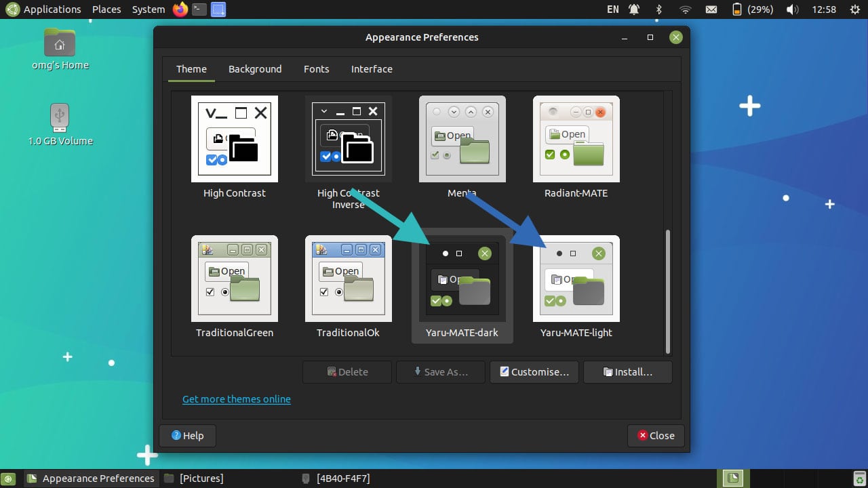Open the Get more themes online link
This screenshot has width=868, height=488.
pos(237,399)
